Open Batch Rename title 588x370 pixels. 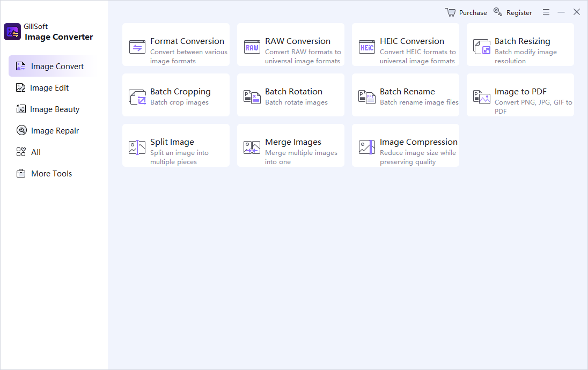[x=407, y=92]
